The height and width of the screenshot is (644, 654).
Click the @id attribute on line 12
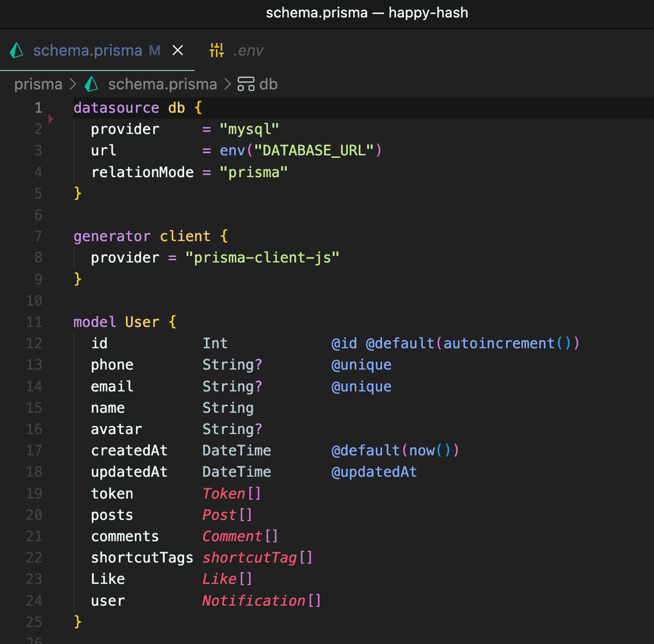(x=344, y=343)
